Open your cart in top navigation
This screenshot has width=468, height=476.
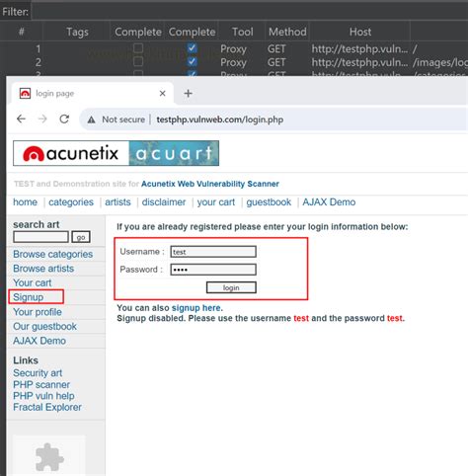click(x=216, y=202)
